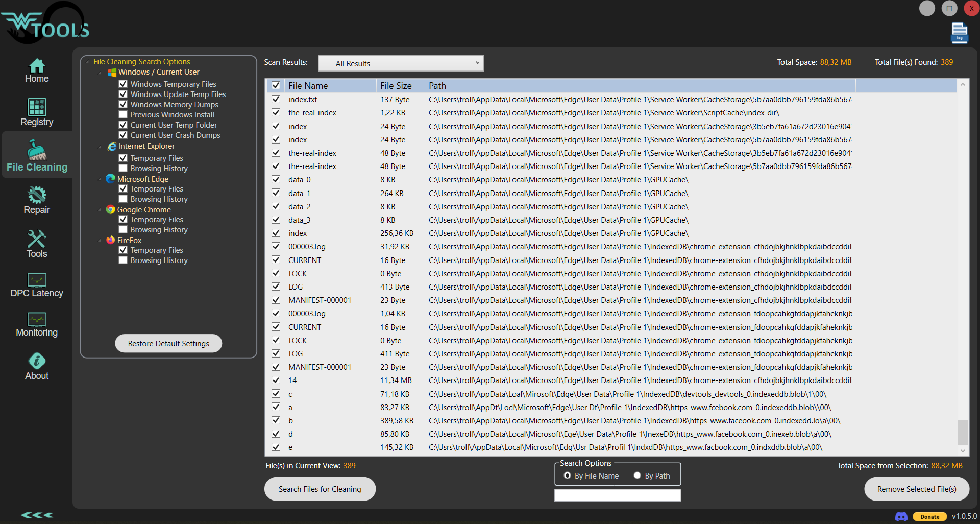Open the Monitoring icon
The width and height of the screenshot is (980, 524).
pos(37,319)
